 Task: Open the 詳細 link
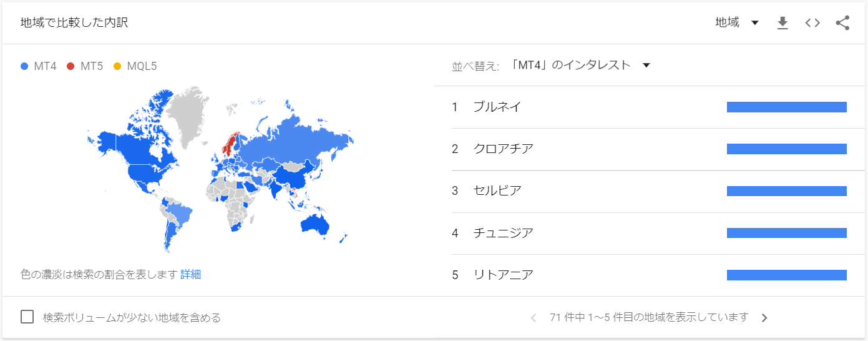pyautogui.click(x=190, y=274)
